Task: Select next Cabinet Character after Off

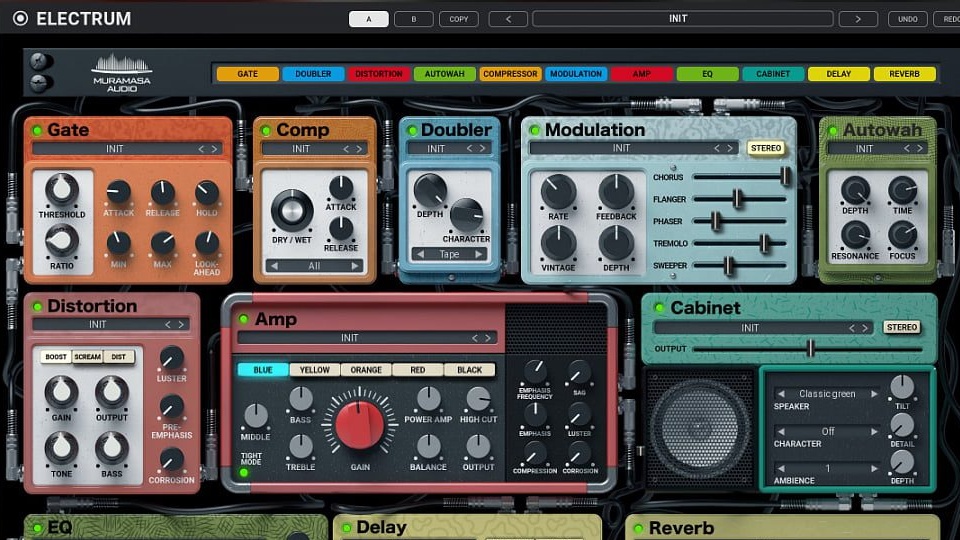Action: pyautogui.click(x=874, y=432)
